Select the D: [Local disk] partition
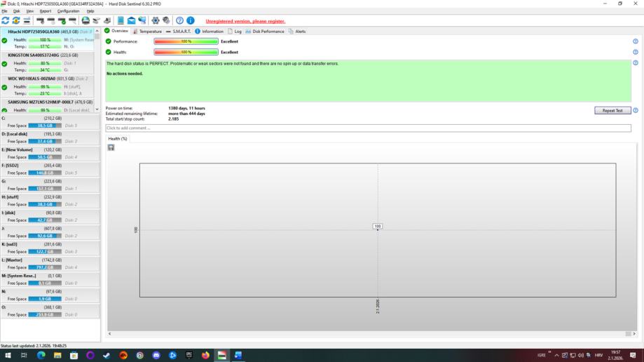 coord(50,138)
